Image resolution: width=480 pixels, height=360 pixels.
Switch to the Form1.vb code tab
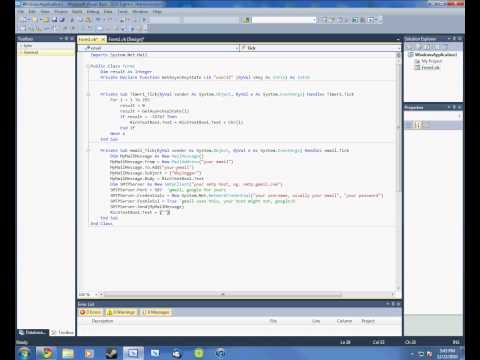(x=89, y=39)
